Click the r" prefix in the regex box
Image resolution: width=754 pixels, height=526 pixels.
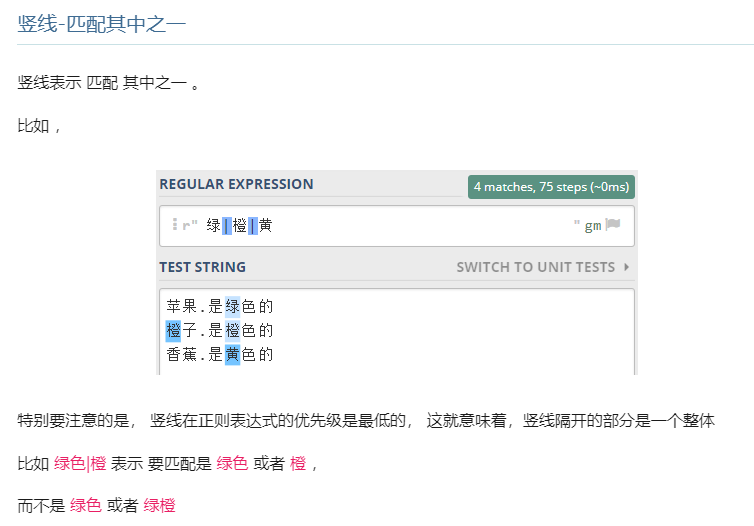pos(190,226)
